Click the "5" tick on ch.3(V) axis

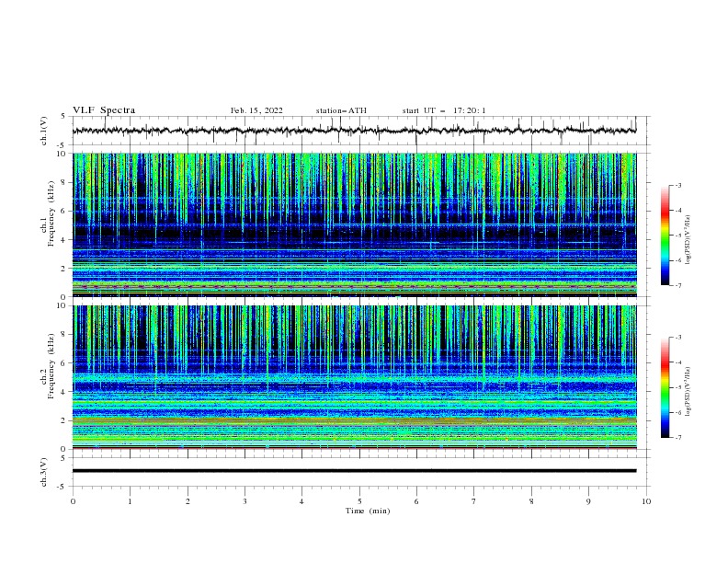[x=64, y=457]
